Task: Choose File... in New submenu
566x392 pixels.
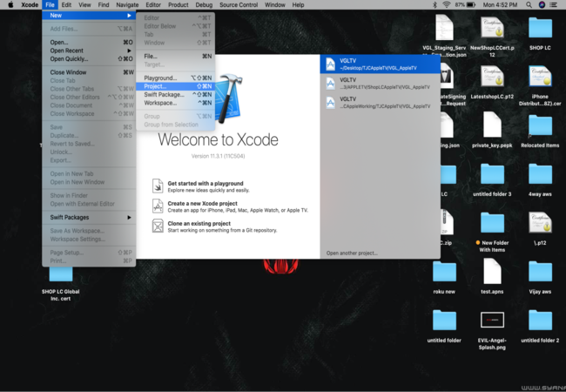Action: pos(175,57)
